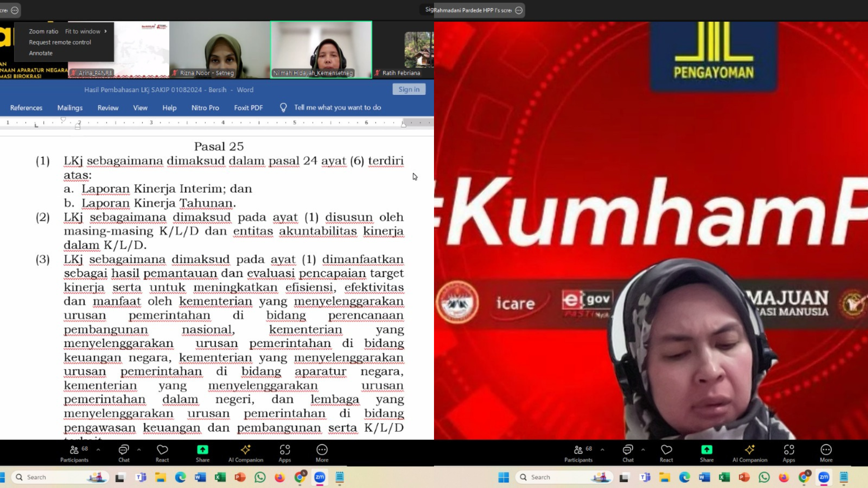Screen dimensions: 868x488
Task: Open the Help tab in Word
Action: [170, 108]
